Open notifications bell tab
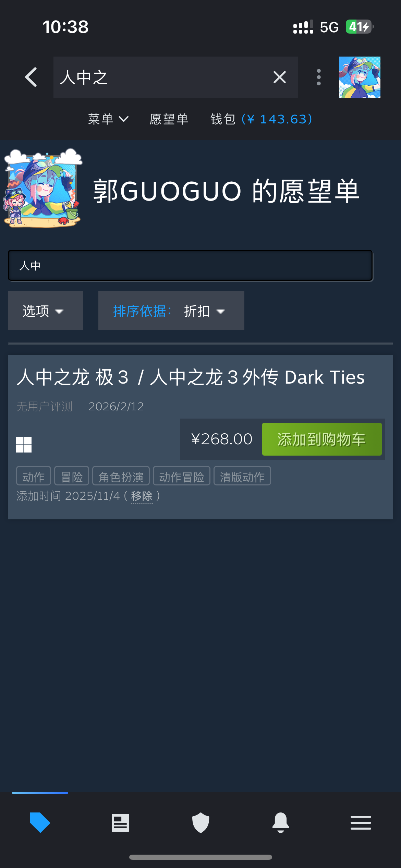 coord(281,822)
